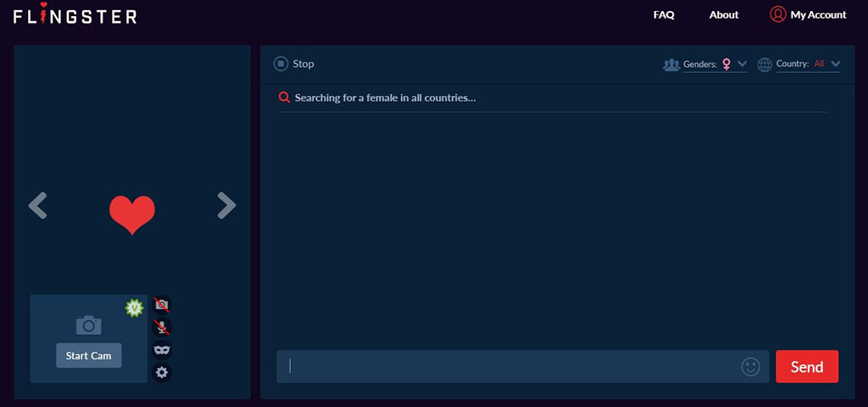The height and width of the screenshot is (407, 868).
Task: Click the red heart icon
Action: (132, 214)
